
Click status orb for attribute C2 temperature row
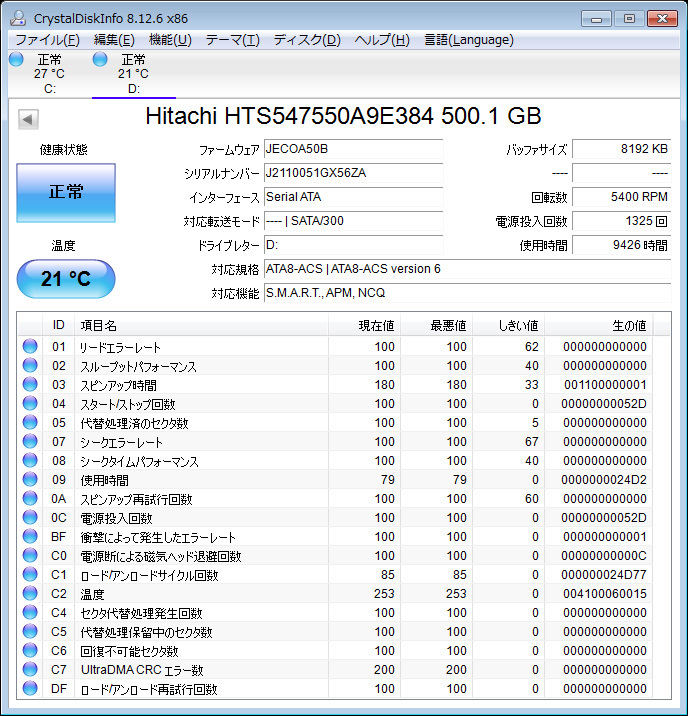[x=30, y=594]
